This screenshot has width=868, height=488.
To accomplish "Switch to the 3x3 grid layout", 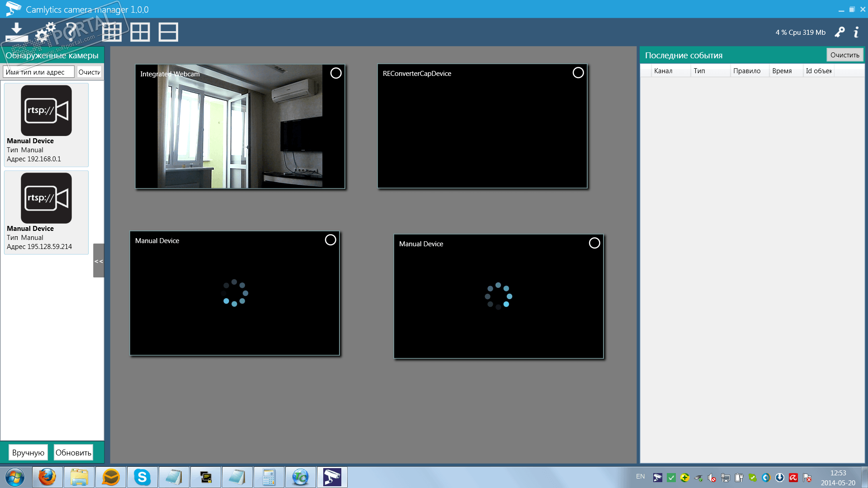I will (x=112, y=32).
